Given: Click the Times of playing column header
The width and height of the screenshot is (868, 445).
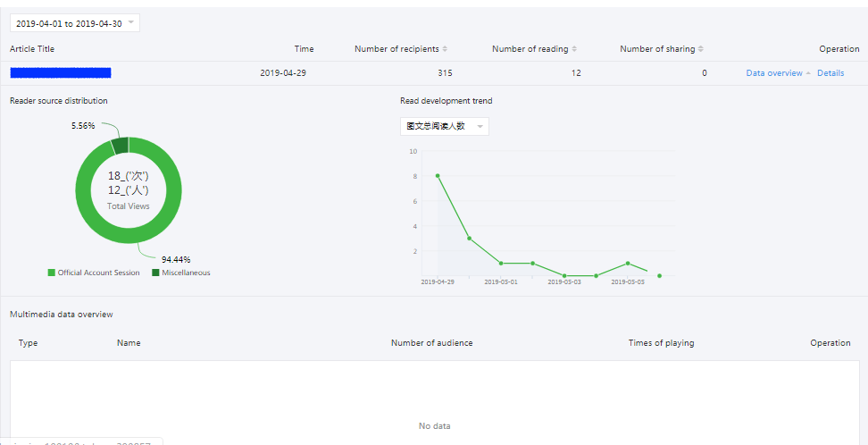Looking at the screenshot, I should click(661, 343).
